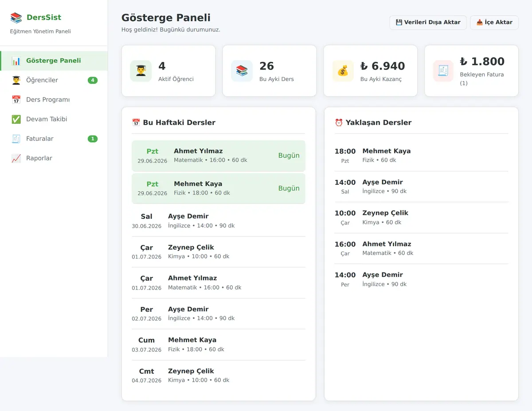Viewport: 532px width, 411px height.
Task: Click the upcoming 18:00 Mehmet Kaya lesson
Action: coord(422,155)
